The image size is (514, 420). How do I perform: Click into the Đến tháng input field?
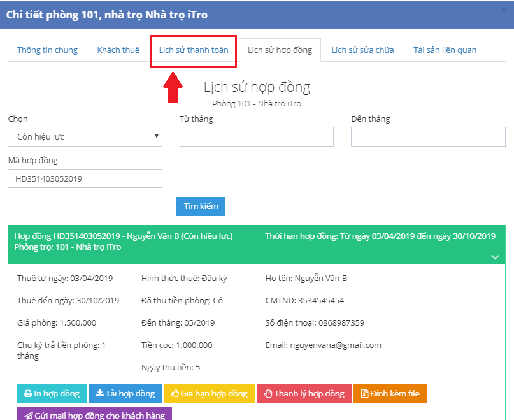point(427,136)
